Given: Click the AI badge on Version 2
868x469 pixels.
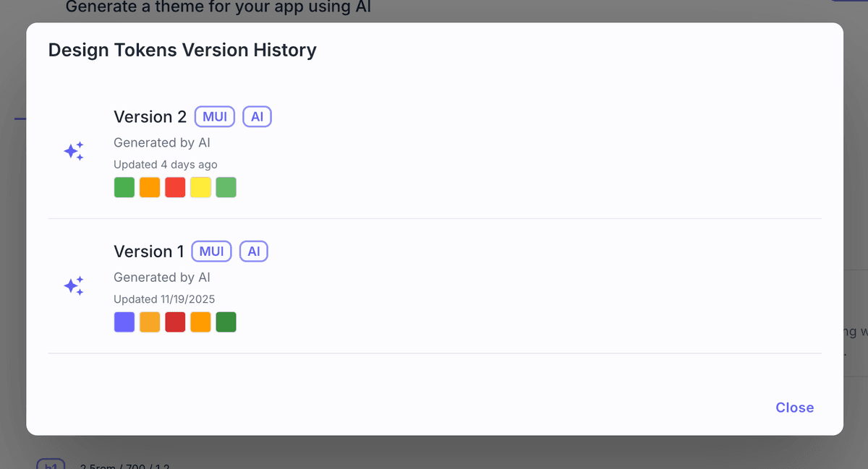Looking at the screenshot, I should pos(257,117).
